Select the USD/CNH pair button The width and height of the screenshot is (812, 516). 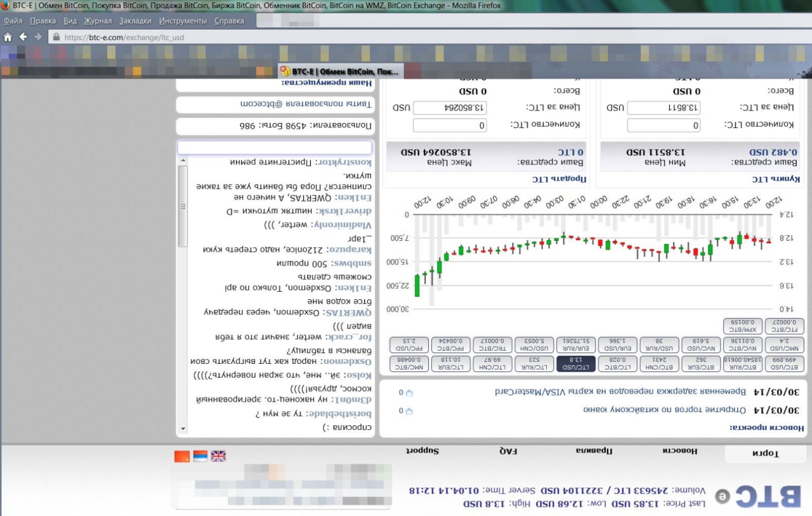534,344
